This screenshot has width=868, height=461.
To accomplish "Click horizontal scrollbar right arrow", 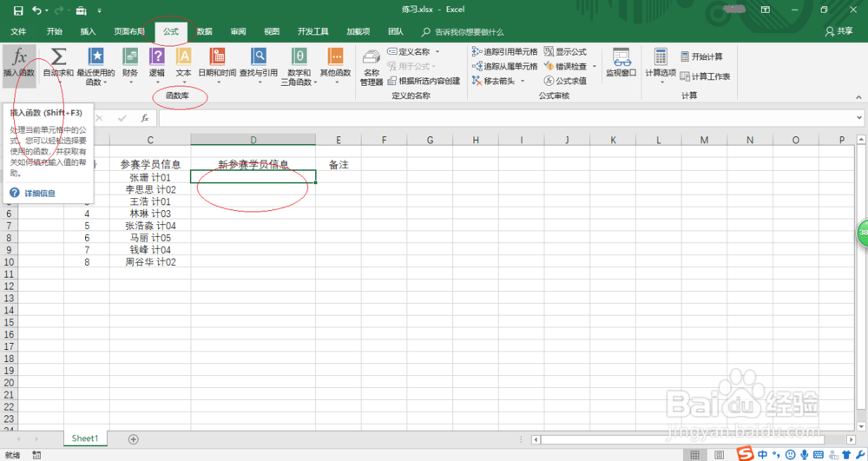I will (852, 439).
